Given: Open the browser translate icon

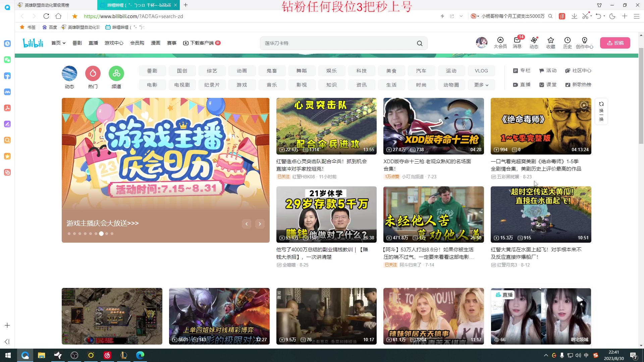Looking at the screenshot, I should tap(562, 16).
